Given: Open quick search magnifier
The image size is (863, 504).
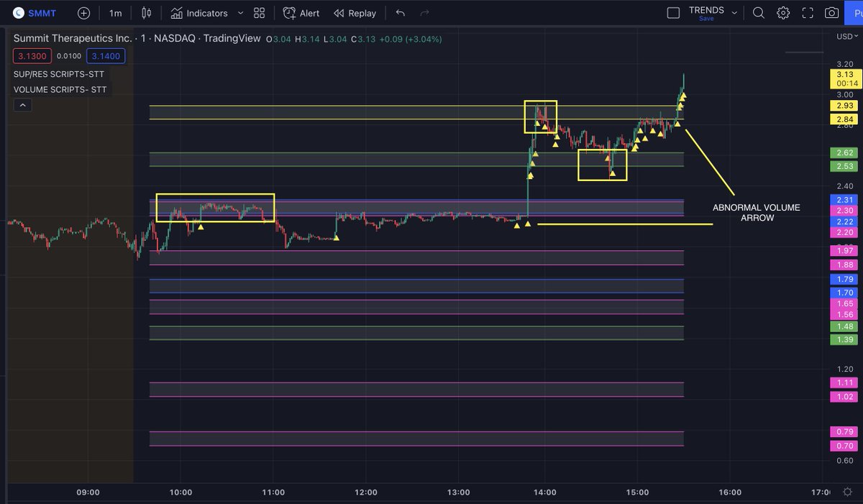Looking at the screenshot, I should tap(759, 13).
